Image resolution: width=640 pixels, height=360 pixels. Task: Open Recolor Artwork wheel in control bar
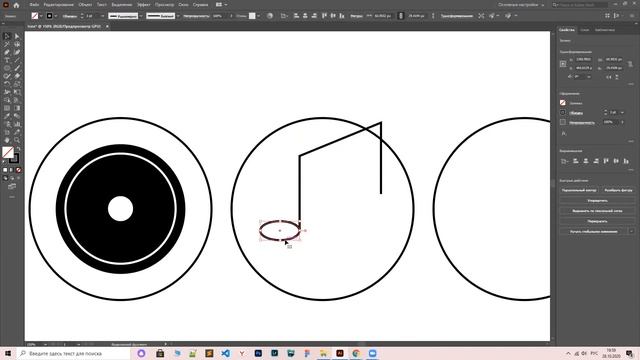(x=270, y=16)
